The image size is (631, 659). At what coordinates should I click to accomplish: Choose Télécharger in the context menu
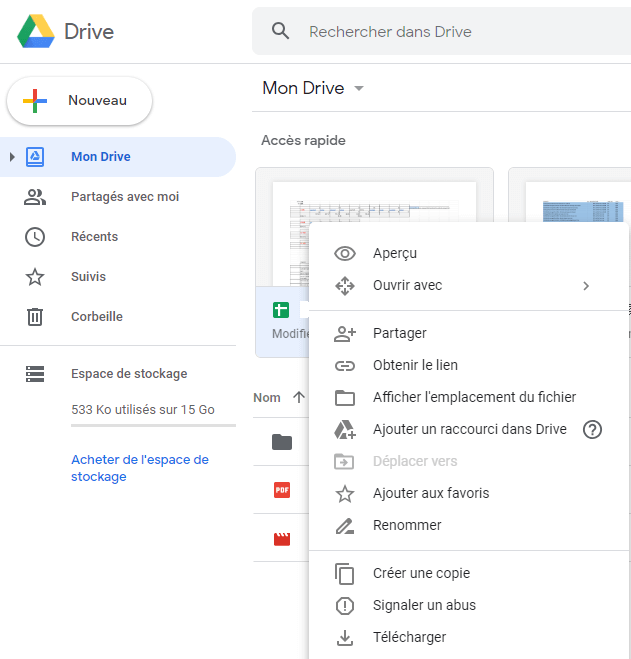point(409,637)
